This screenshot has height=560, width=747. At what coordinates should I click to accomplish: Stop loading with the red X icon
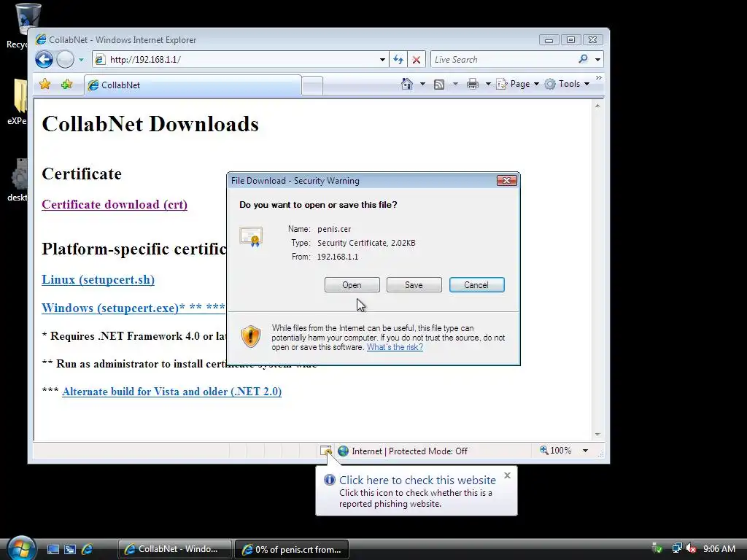click(417, 60)
